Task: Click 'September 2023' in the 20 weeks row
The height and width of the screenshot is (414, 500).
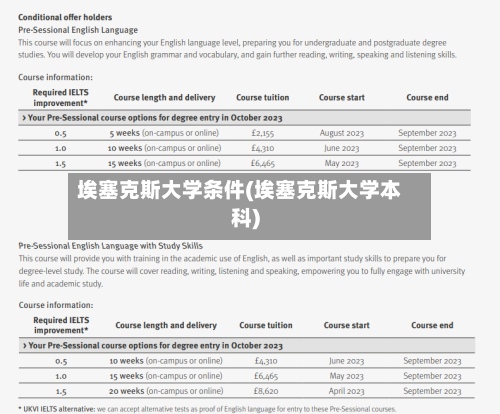Action: pyautogui.click(x=432, y=391)
